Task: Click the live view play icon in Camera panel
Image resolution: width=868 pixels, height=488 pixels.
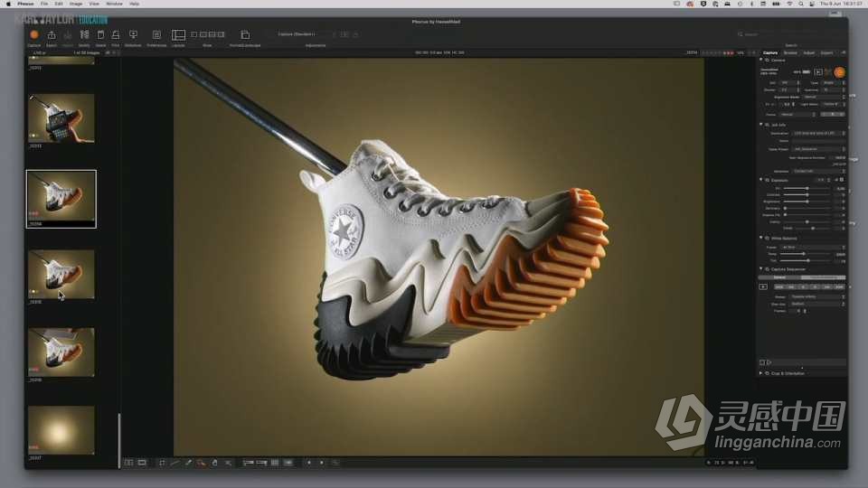Action: pyautogui.click(x=818, y=72)
